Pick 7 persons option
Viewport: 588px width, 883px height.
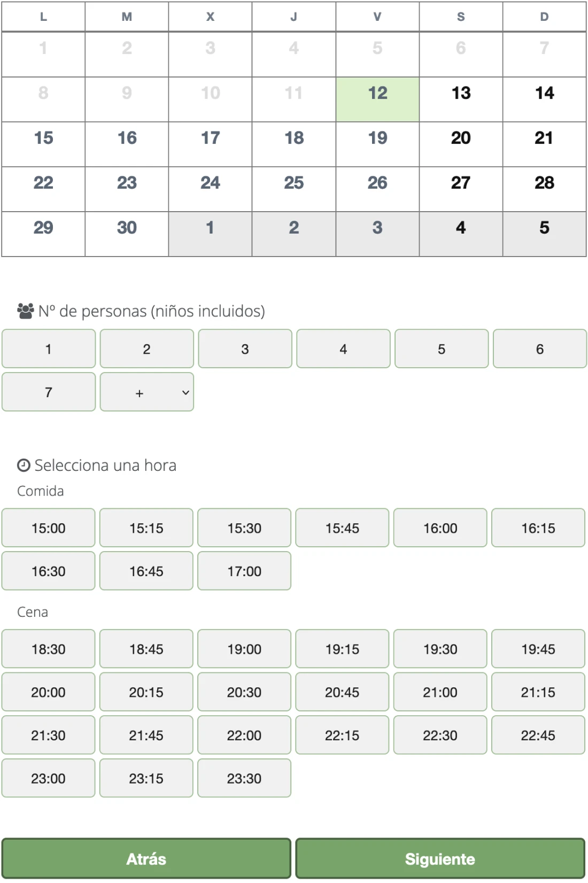pos(49,392)
